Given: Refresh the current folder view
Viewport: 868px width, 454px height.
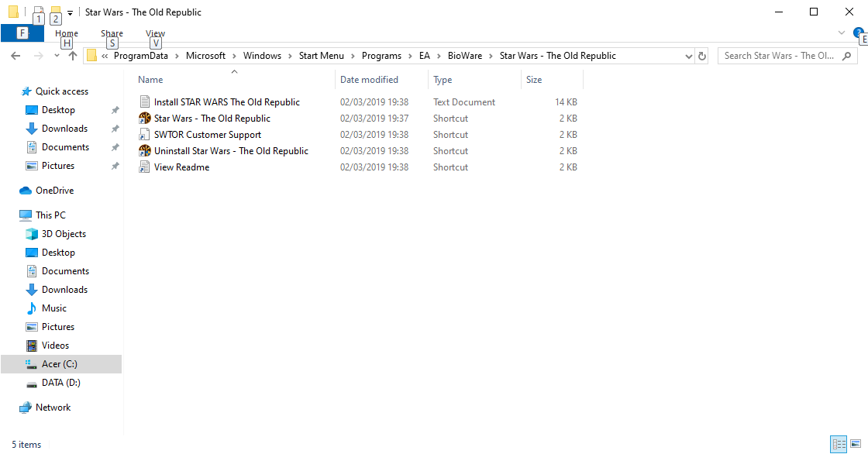Looking at the screenshot, I should pyautogui.click(x=702, y=56).
